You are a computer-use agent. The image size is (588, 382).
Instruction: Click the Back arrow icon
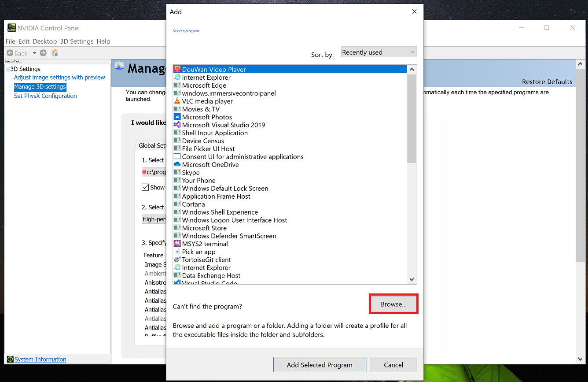(10, 53)
